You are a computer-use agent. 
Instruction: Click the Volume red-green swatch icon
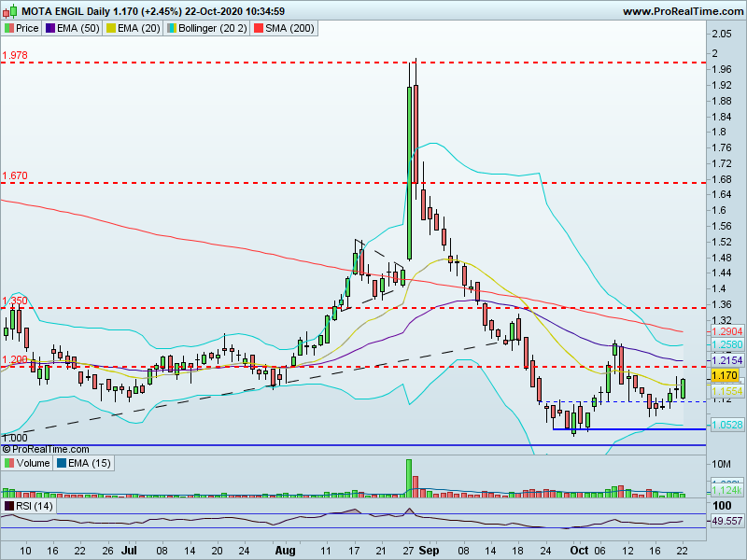9,463
